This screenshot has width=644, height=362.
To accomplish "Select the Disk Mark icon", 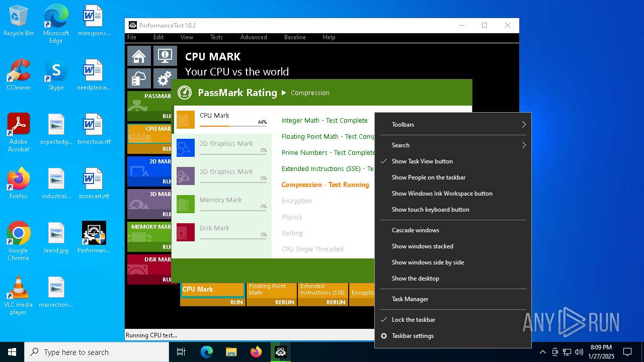I will pyautogui.click(x=186, y=232).
